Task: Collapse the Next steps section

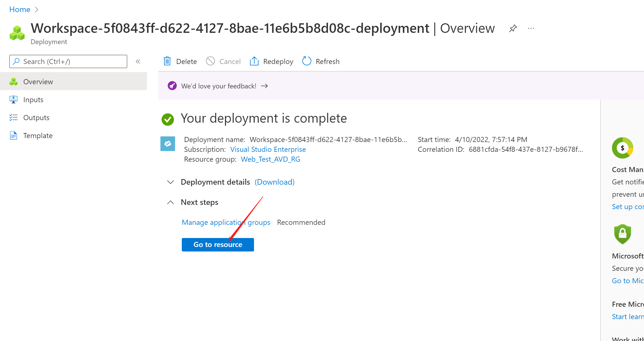Action: 170,202
